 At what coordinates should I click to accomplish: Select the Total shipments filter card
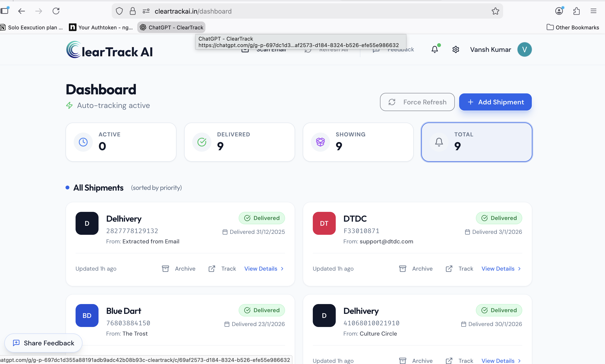[x=476, y=142]
